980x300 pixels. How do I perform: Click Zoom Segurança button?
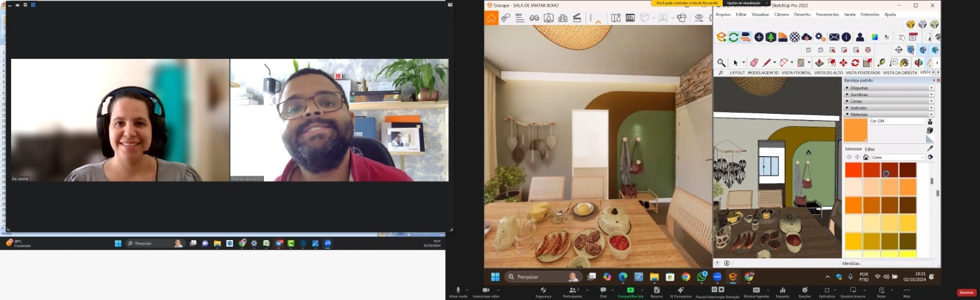[543, 291]
